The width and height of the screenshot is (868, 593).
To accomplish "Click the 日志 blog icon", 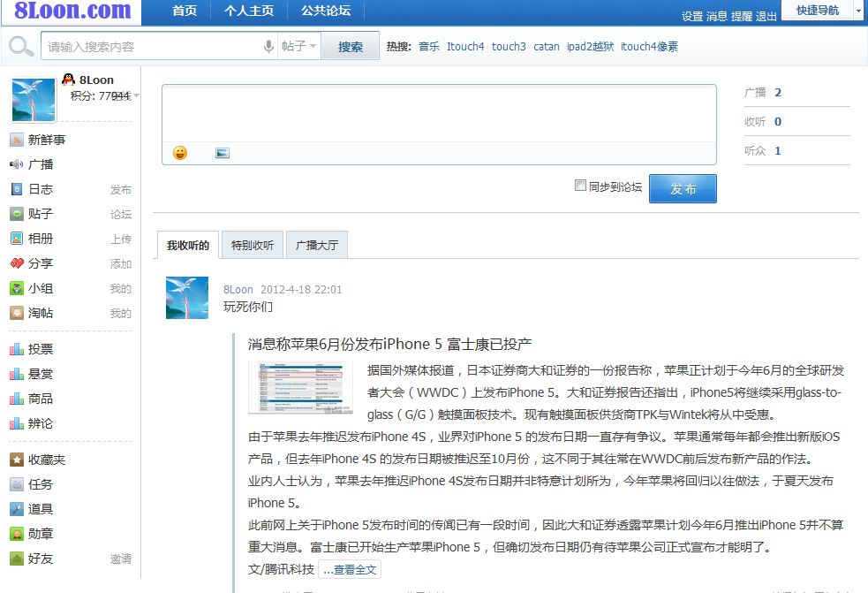I will coord(17,189).
